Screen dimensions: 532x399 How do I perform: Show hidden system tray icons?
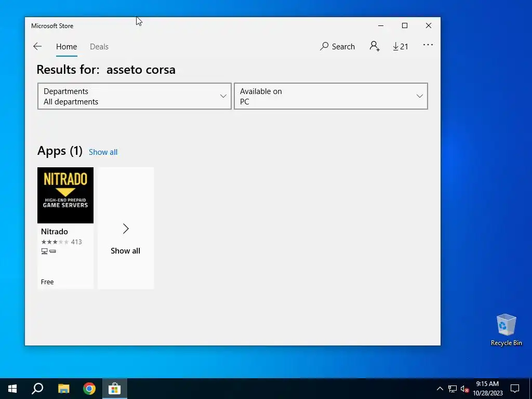click(x=440, y=389)
